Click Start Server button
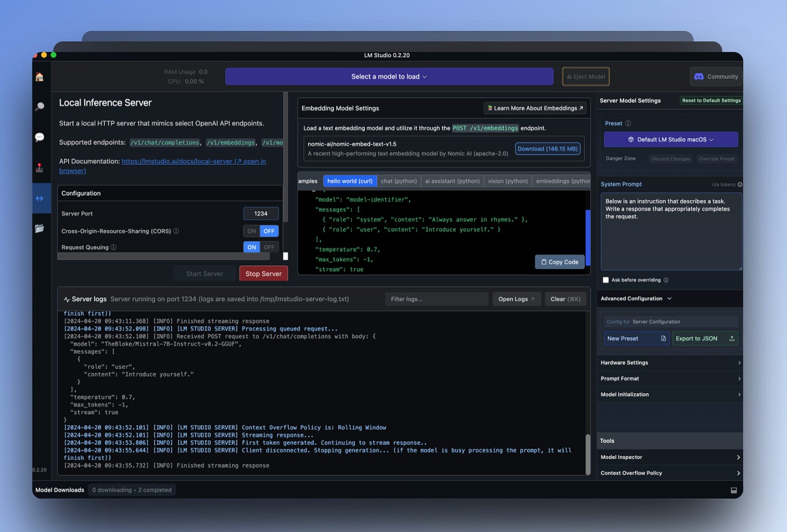This screenshot has height=532, width=787. click(x=204, y=274)
